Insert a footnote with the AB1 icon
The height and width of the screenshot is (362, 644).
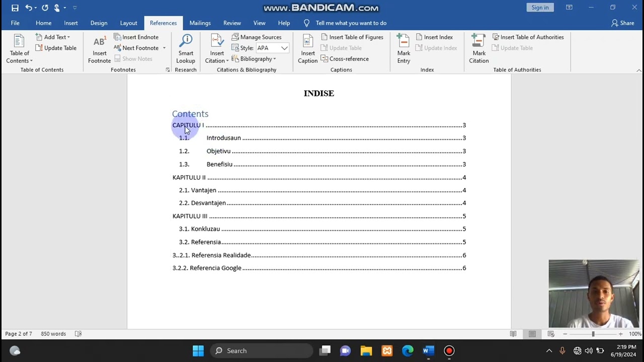click(99, 49)
